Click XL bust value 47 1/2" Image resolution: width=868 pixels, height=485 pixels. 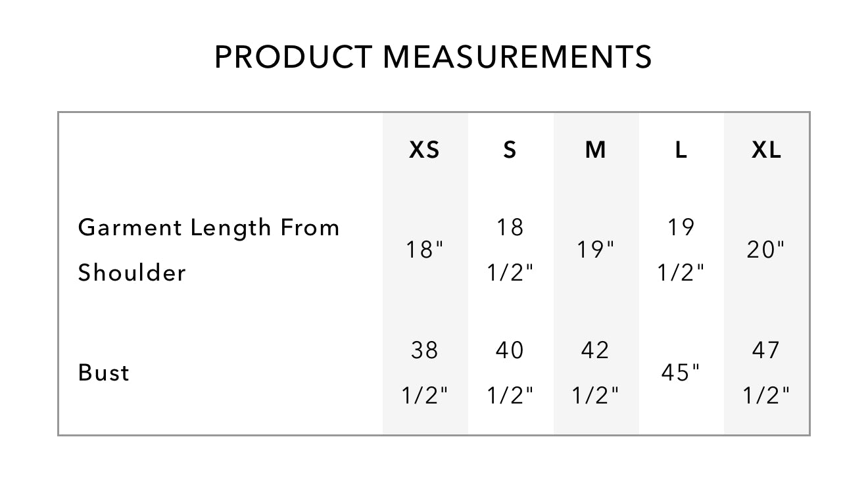[767, 373]
